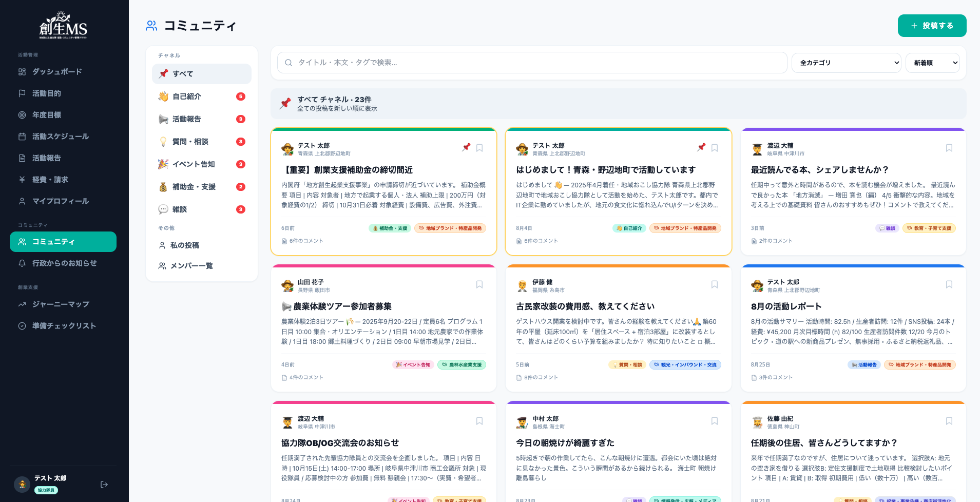The width and height of the screenshot is (980, 502).
Task: Bookmark the 8月の活動レポート post
Action: click(949, 284)
